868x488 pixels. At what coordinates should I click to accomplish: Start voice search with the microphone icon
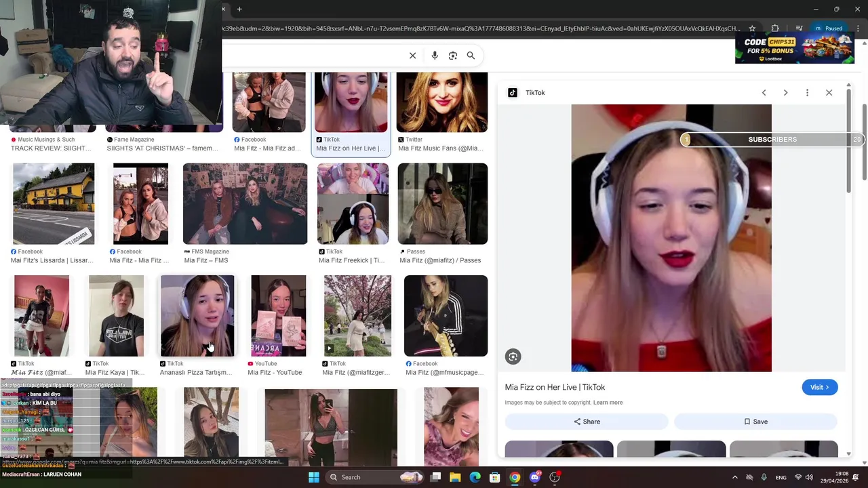435,56
